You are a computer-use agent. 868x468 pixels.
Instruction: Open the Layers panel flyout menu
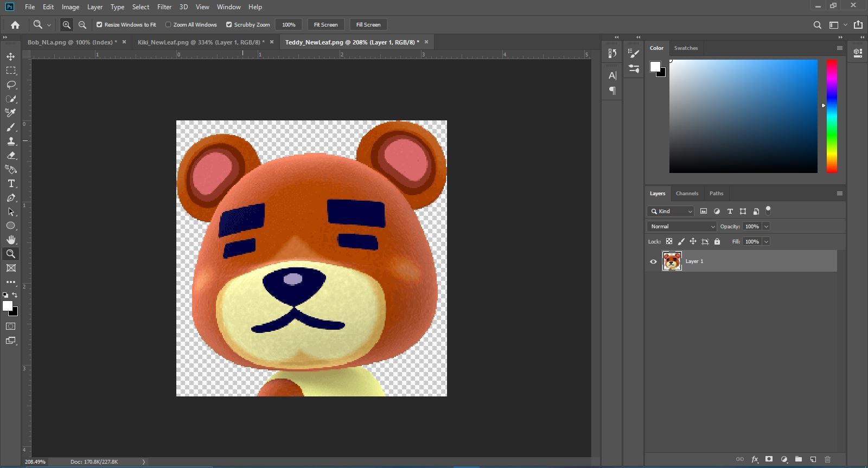839,193
